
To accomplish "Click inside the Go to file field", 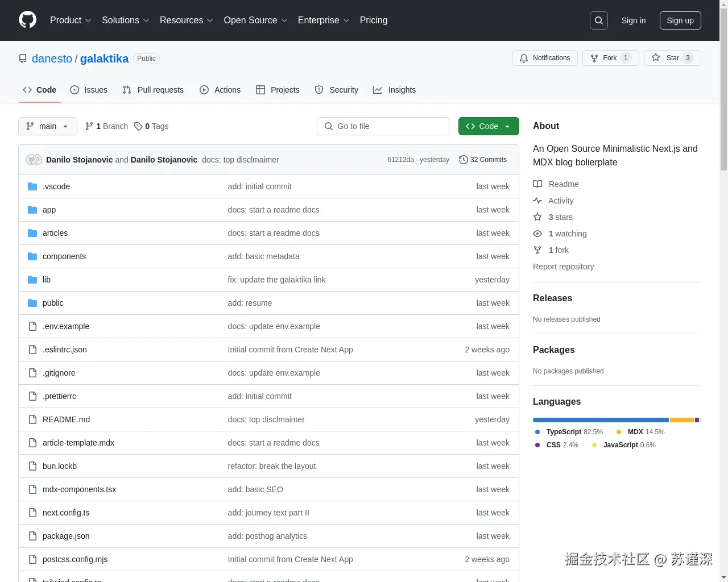I will click(383, 126).
